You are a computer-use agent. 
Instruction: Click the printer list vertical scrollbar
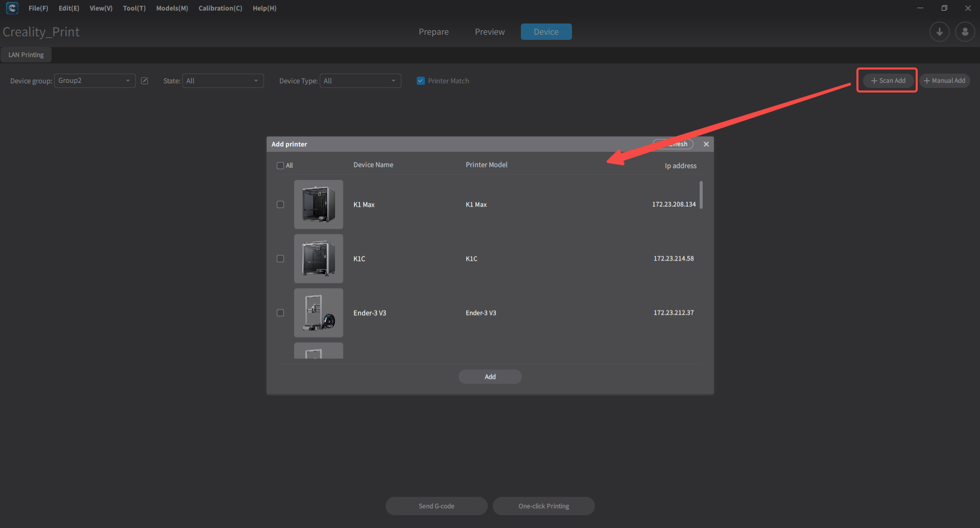click(701, 195)
